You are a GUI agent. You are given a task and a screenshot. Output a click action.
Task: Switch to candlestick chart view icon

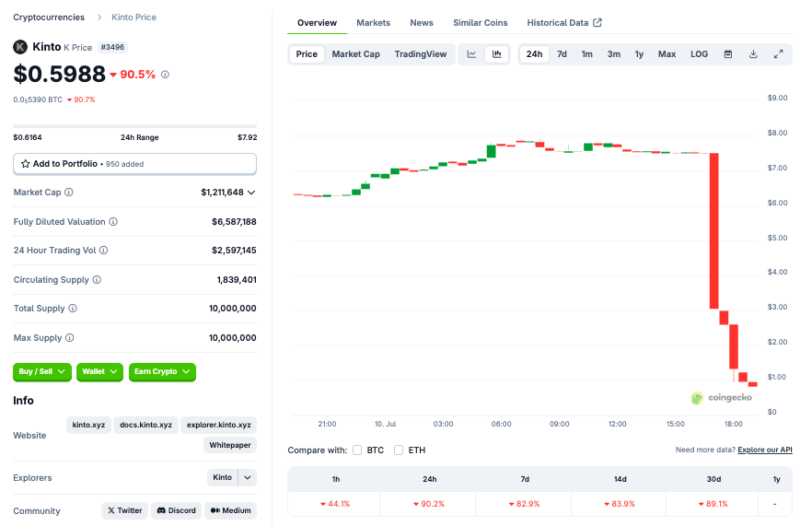tap(496, 54)
